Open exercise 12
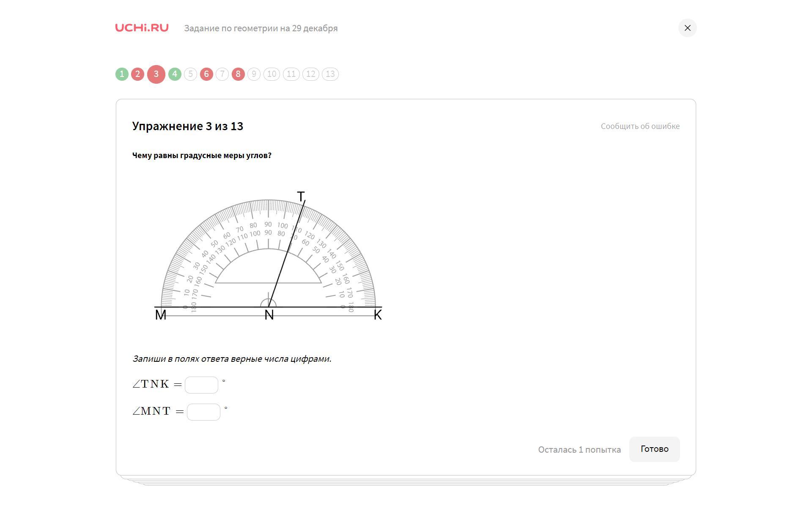The width and height of the screenshot is (812, 511). click(x=310, y=74)
